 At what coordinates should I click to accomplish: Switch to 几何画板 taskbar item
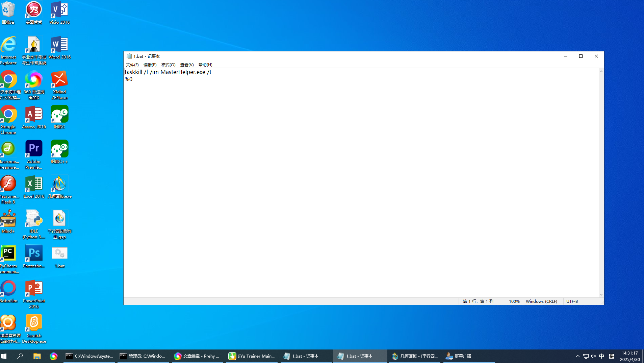pyautogui.click(x=414, y=356)
